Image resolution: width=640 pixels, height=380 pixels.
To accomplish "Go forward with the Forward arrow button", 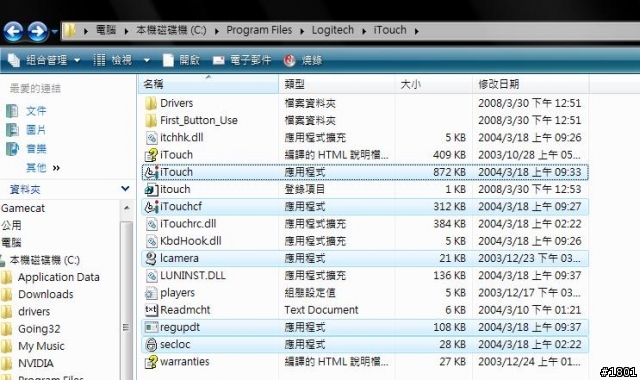I will coord(38,31).
